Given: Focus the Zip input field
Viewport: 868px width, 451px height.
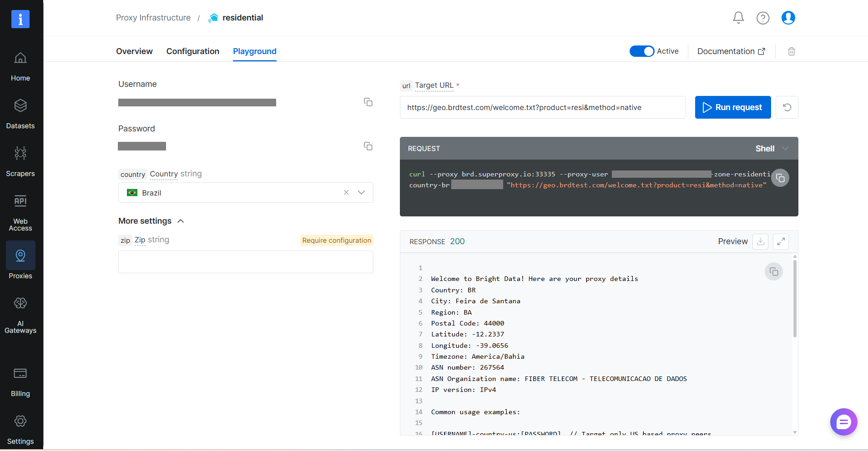Looking at the screenshot, I should click(246, 262).
